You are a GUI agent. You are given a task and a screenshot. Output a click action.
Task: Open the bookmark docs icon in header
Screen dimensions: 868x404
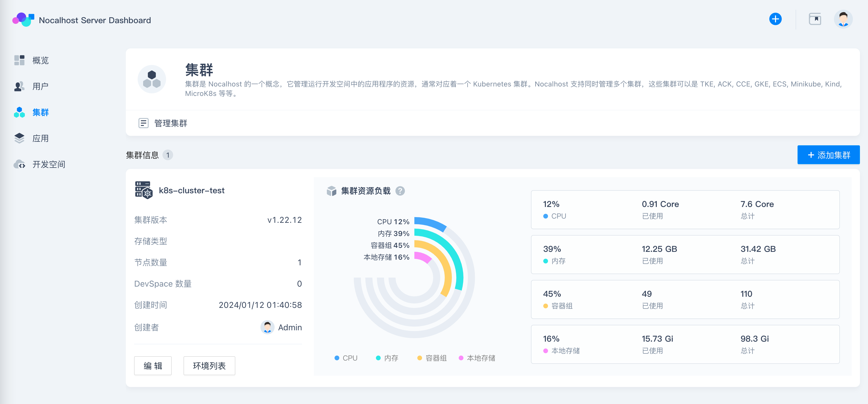815,19
